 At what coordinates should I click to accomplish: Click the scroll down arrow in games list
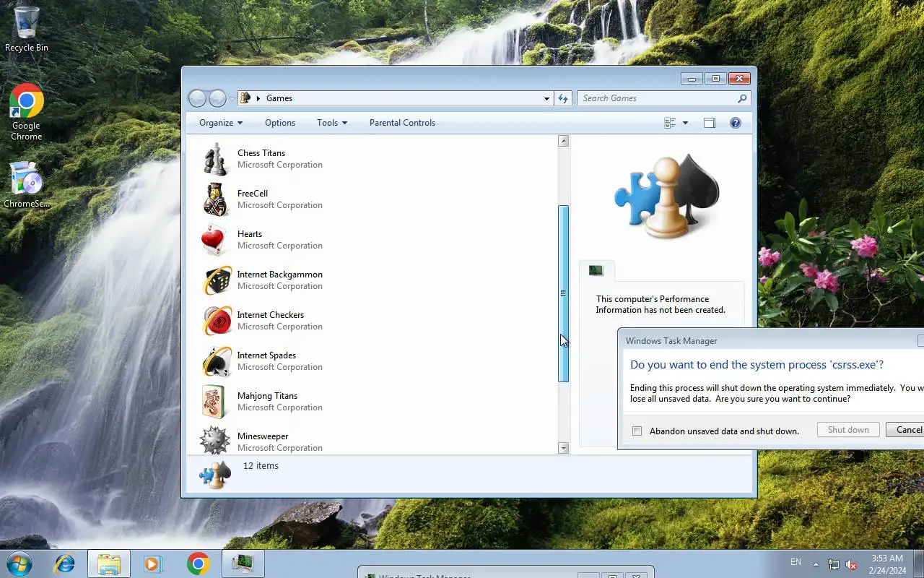564,448
